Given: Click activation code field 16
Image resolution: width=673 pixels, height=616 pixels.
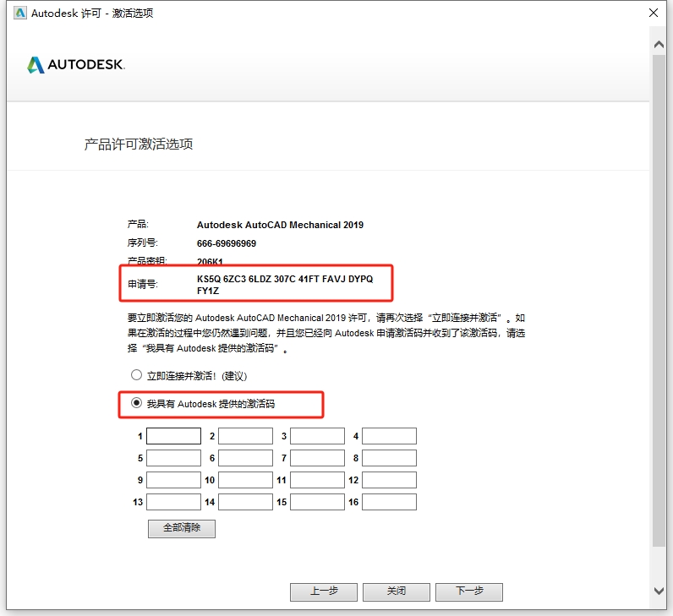Looking at the screenshot, I should click(389, 502).
